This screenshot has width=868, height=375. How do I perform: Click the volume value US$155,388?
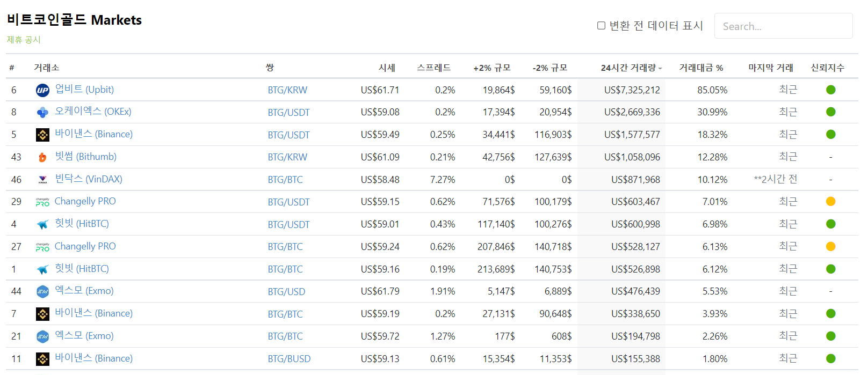coord(635,359)
